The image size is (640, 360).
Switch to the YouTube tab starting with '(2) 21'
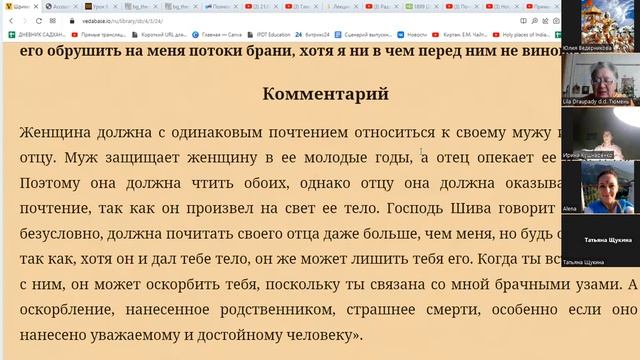(x=261, y=7)
